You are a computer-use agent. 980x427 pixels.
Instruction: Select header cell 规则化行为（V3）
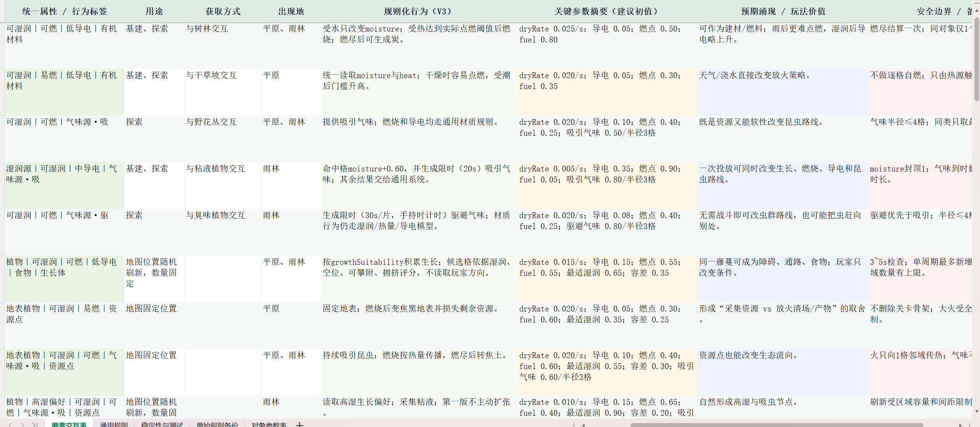click(419, 11)
